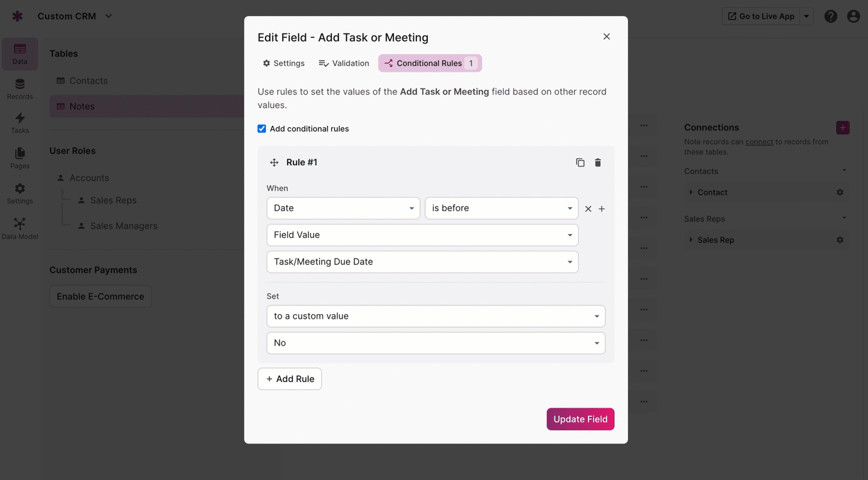Add another condition with the plus icon
Viewport: 868px width, 480px height.
click(602, 209)
